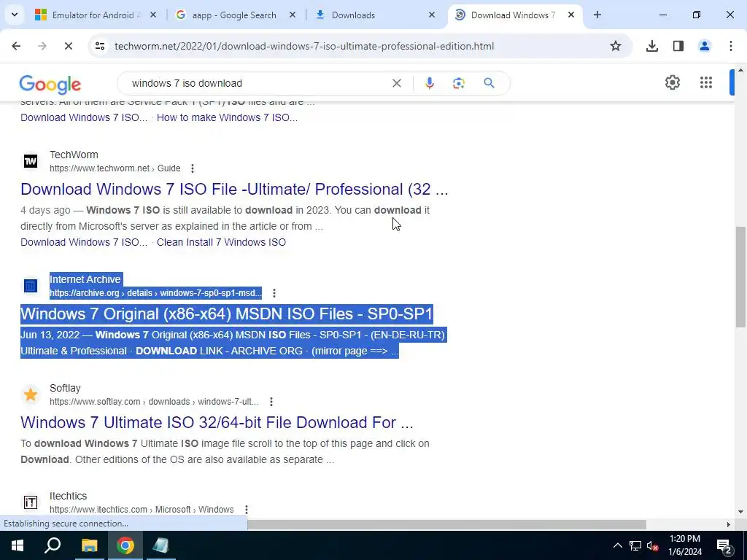Open result options for Itechtics
Image resolution: width=747 pixels, height=560 pixels.
coord(247,510)
